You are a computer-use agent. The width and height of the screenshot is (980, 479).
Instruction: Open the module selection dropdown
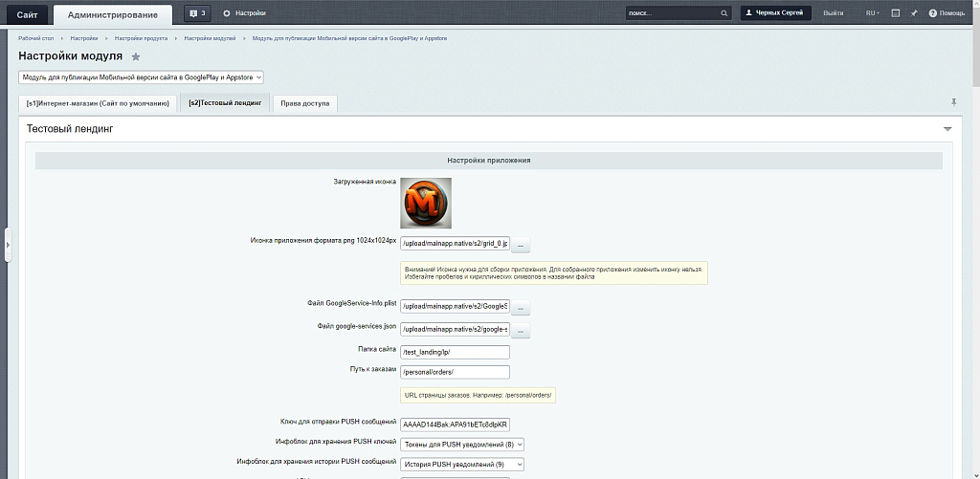141,77
